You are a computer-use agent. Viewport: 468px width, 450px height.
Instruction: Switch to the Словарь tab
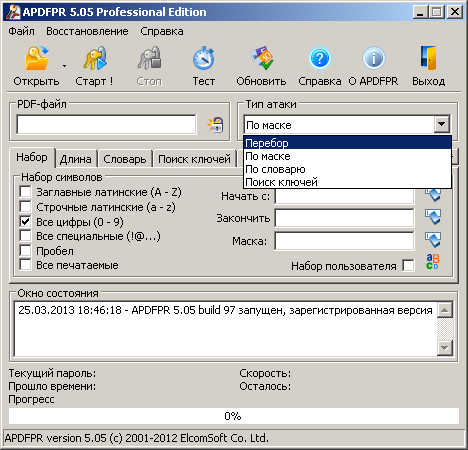coord(125,159)
